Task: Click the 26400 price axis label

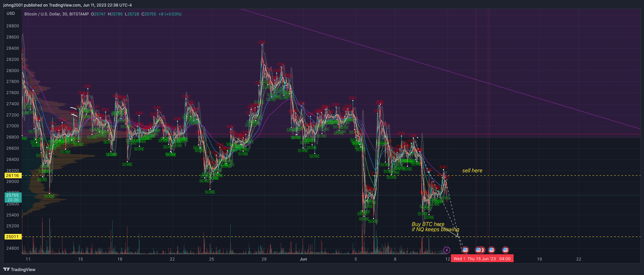Action: (x=13, y=159)
